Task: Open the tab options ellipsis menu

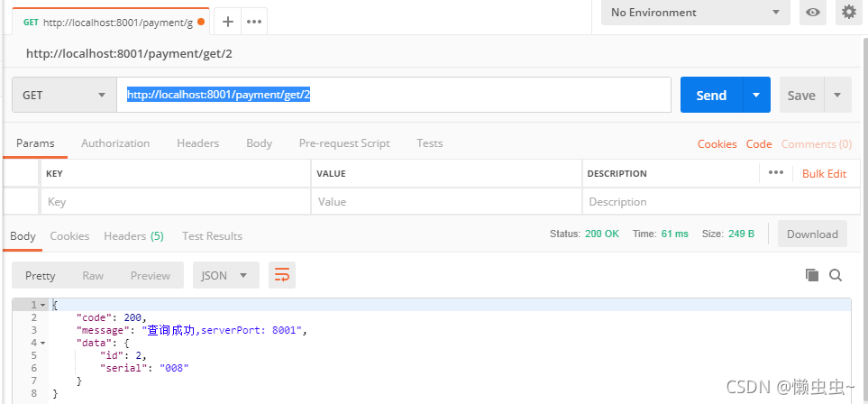Action: [254, 22]
